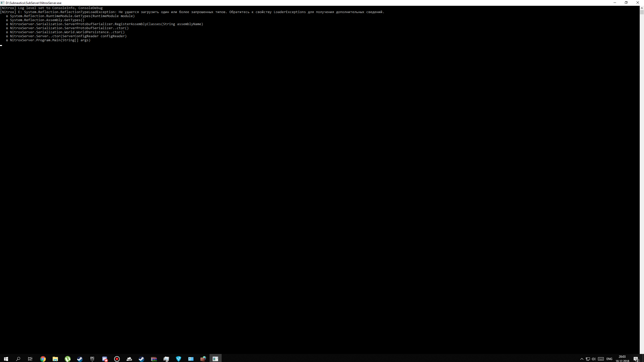
Task: Open the volume control in tray
Action: coord(594,359)
